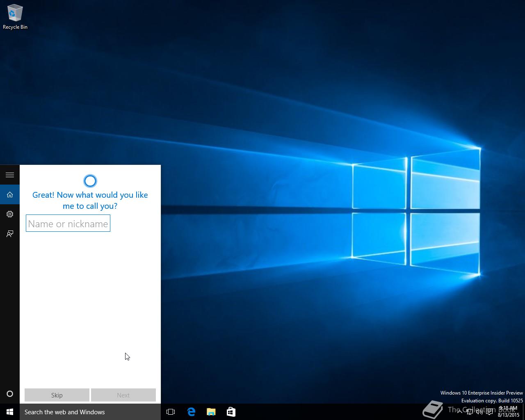
Task: Open File Explorer from the taskbar
Action: click(211, 412)
